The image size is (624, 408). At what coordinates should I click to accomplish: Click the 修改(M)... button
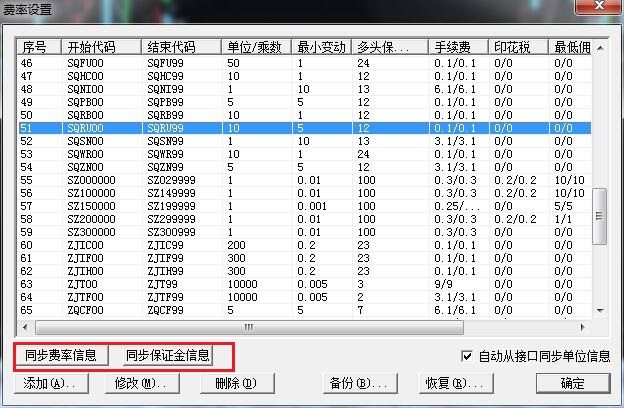[142, 383]
